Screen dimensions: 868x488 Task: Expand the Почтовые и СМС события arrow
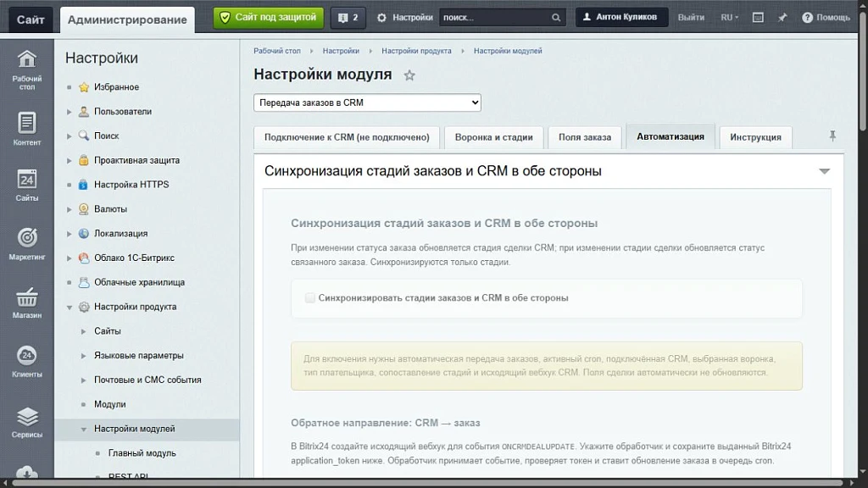click(84, 380)
